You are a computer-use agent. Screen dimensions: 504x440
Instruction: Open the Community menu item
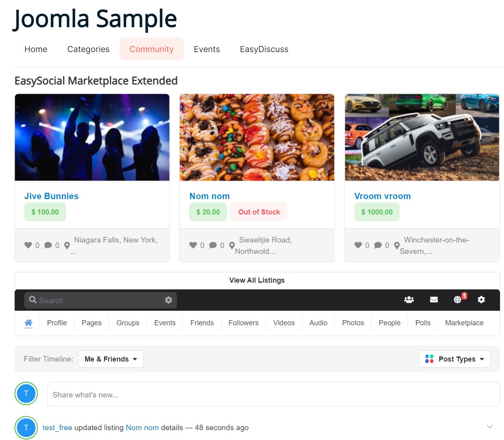pos(152,49)
